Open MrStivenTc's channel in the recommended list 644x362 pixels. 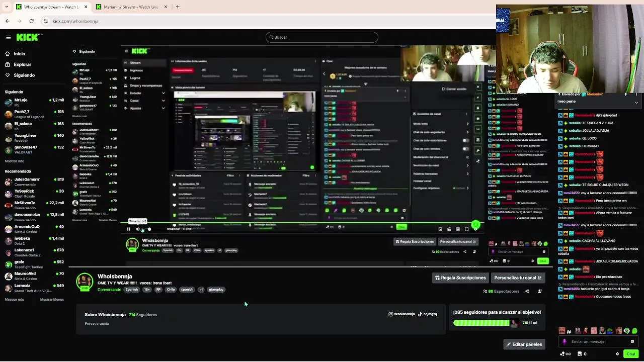pos(34,205)
